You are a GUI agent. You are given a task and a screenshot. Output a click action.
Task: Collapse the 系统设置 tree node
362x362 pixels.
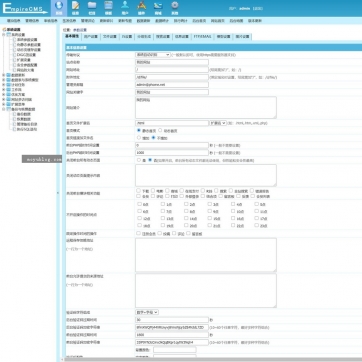click(x=3, y=34)
